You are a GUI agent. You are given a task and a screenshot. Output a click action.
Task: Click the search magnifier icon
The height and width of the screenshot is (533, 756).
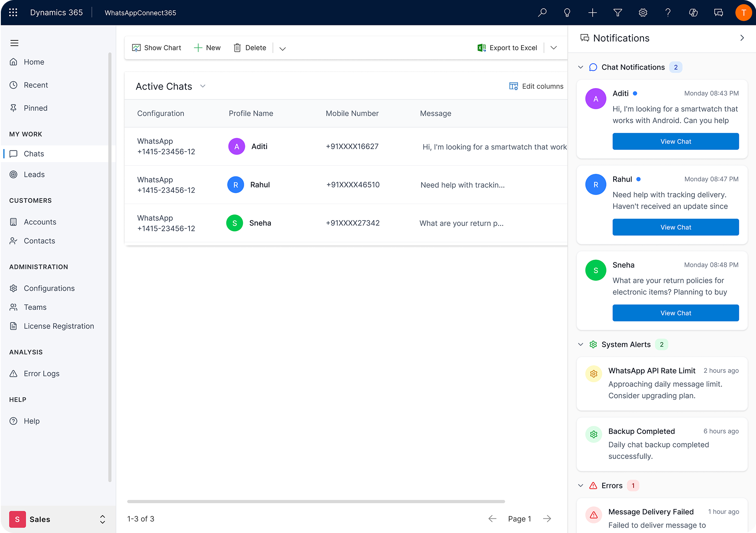tap(542, 12)
